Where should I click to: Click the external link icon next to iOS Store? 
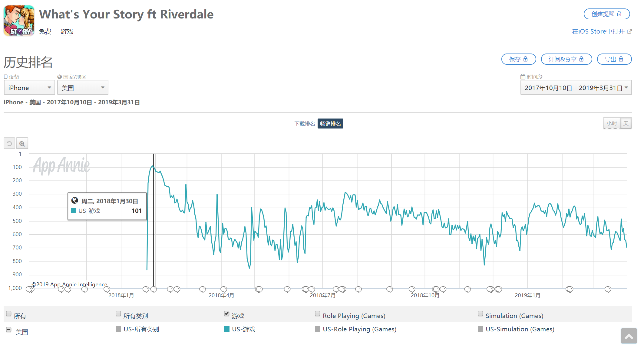pyautogui.click(x=629, y=31)
